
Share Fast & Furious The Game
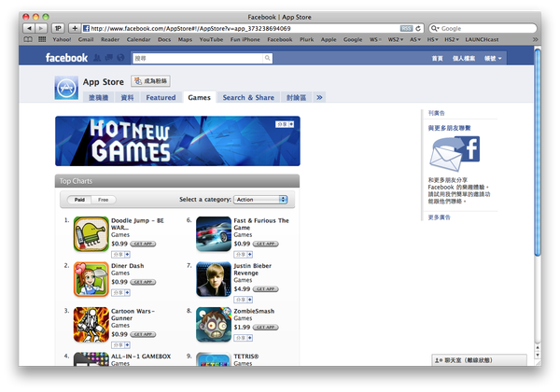pyautogui.click(x=244, y=254)
